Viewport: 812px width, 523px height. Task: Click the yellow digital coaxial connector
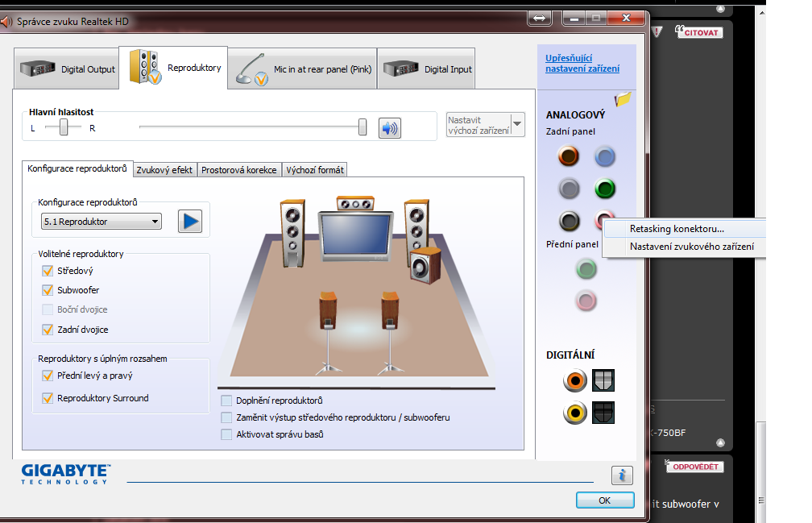(x=575, y=413)
